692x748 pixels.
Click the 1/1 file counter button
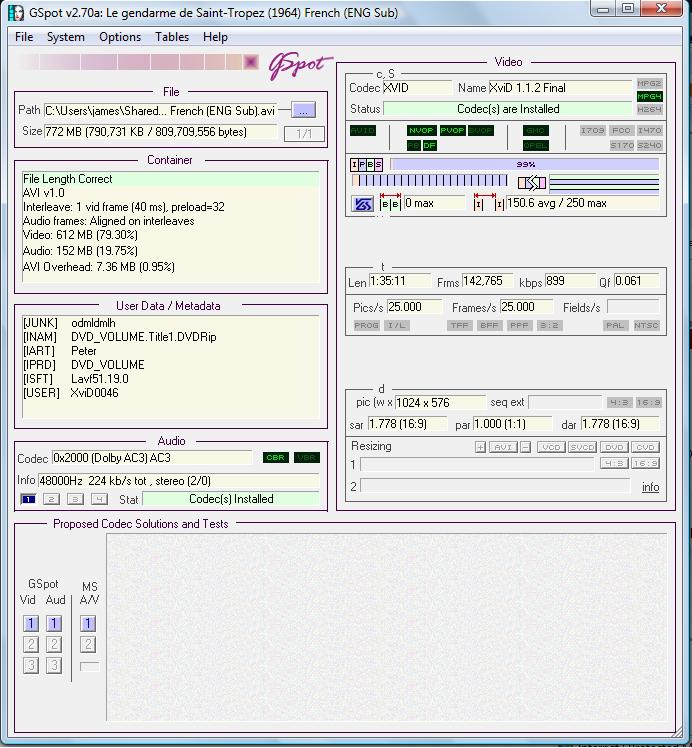(304, 134)
